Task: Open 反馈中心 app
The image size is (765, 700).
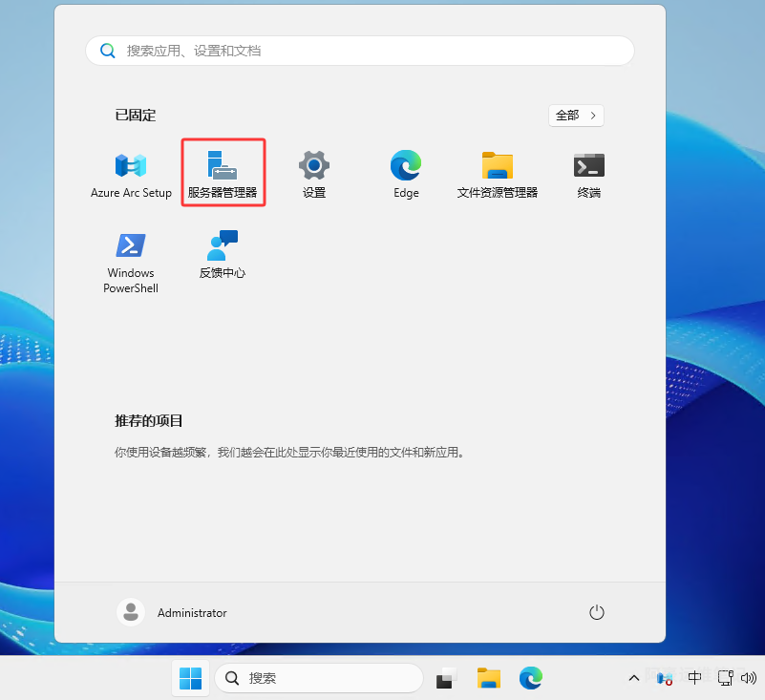Action: (223, 255)
